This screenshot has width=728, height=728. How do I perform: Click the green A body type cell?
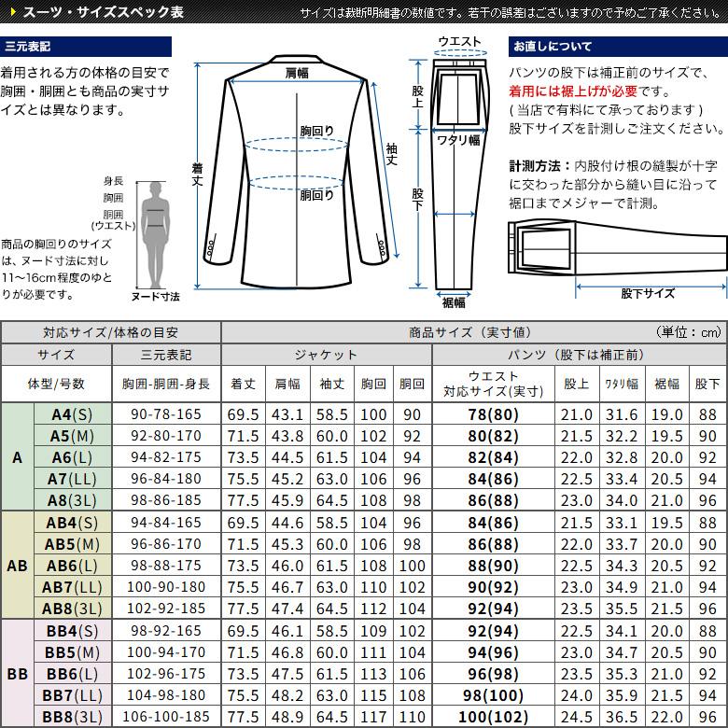click(x=17, y=457)
